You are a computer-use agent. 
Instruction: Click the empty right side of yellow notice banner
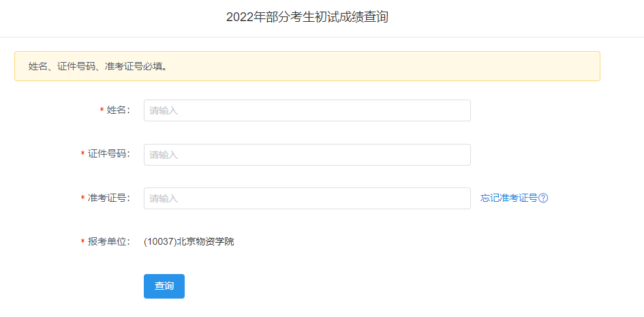pyautogui.click(x=477, y=66)
